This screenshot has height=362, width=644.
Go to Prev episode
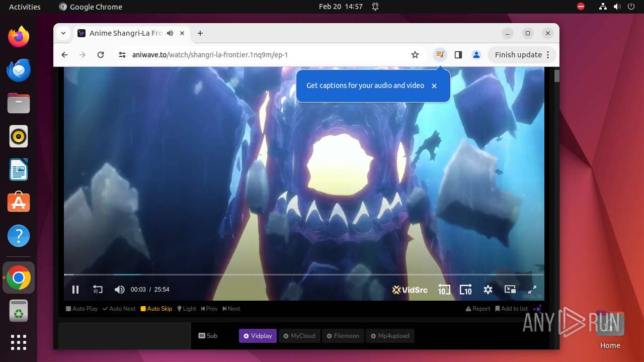coord(209,309)
